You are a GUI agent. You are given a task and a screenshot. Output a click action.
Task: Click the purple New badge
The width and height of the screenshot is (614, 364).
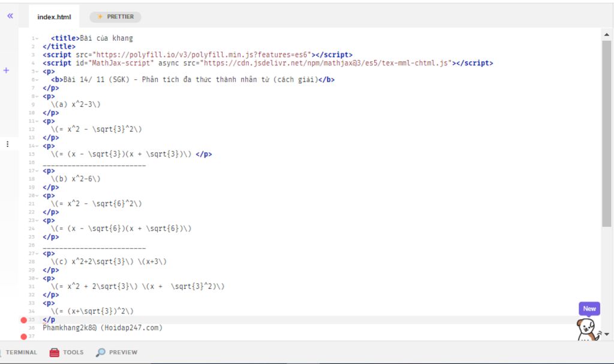[589, 309]
